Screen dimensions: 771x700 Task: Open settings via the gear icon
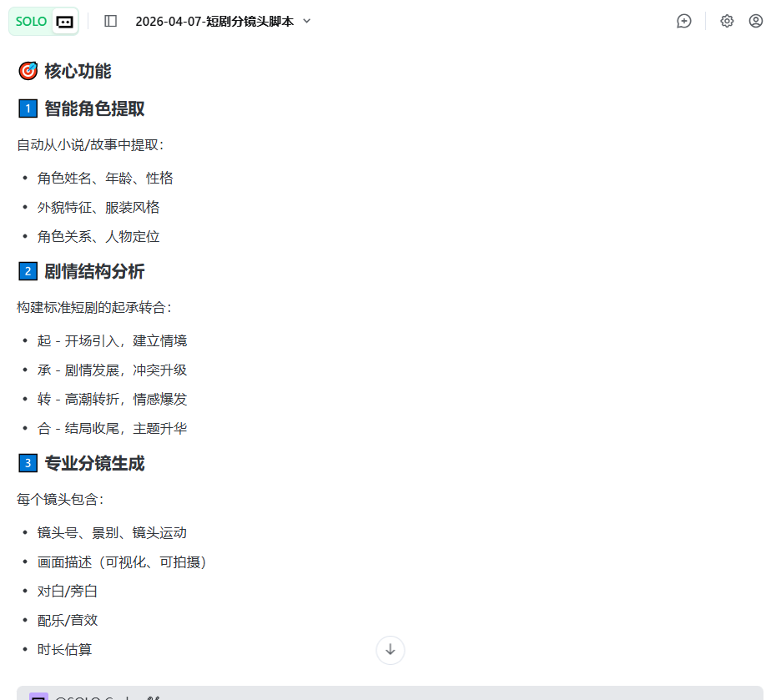pos(727,21)
